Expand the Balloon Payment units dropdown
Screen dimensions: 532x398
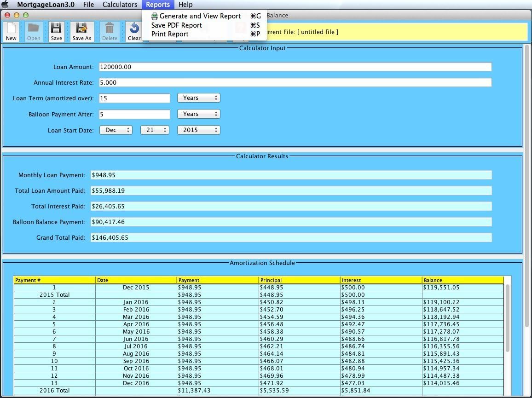198,114
